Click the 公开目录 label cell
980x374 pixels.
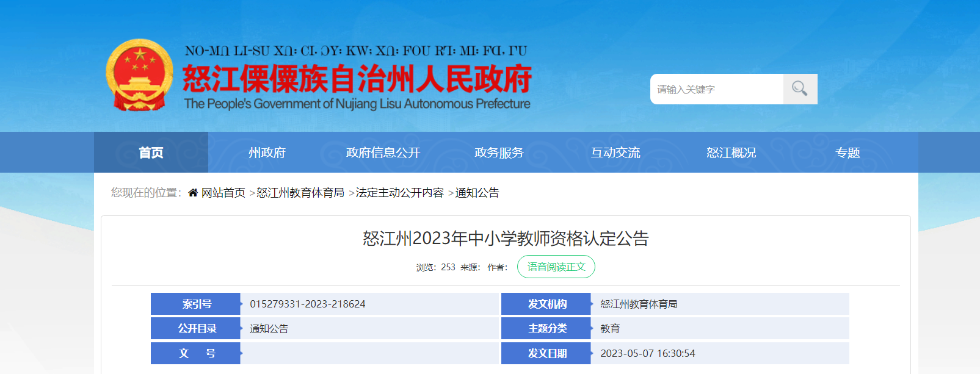pyautogui.click(x=196, y=328)
